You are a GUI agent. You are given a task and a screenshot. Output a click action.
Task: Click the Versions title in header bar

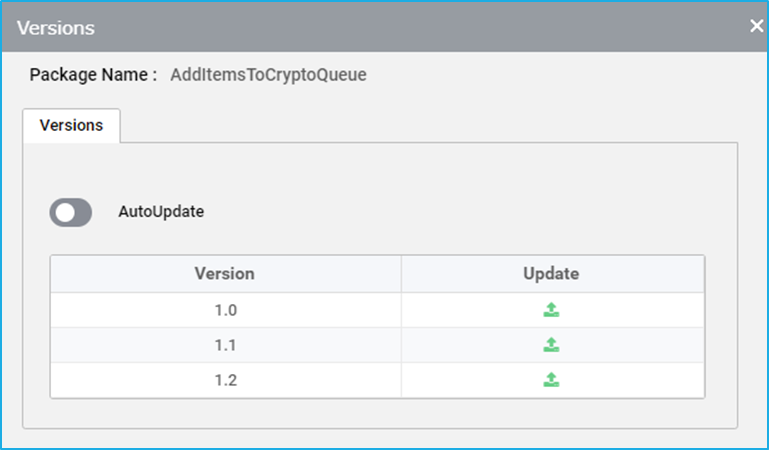pos(55,28)
